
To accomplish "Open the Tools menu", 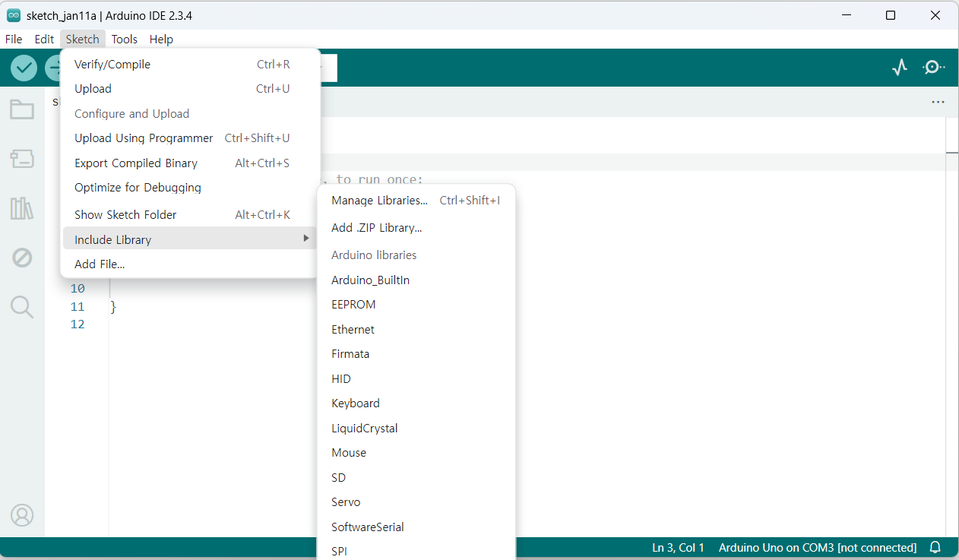I will tap(125, 40).
